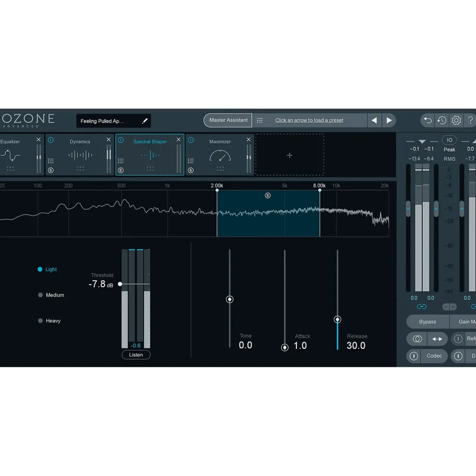The image size is (476, 476).
Task: Click the Attack value 1.0
Action: coord(300,346)
